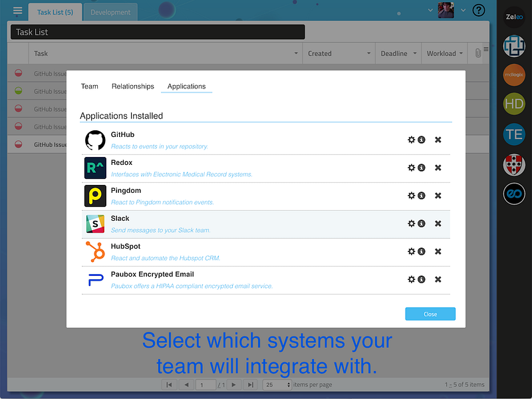The height and width of the screenshot is (399, 532).
Task: Select the shield crest team in sidebar
Action: click(514, 164)
